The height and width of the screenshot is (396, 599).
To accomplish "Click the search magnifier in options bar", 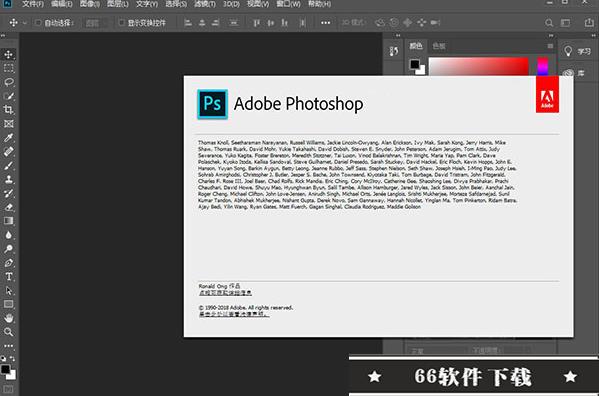I will (x=549, y=23).
